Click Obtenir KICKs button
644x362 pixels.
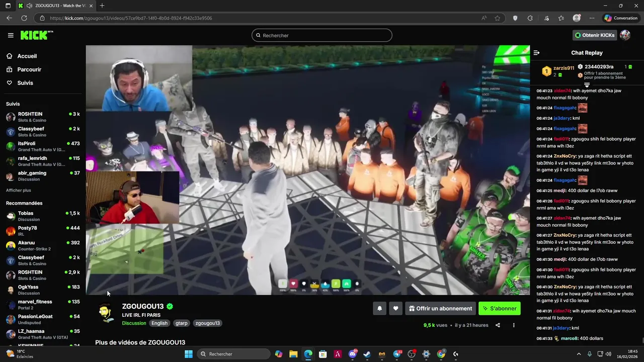tap(595, 35)
